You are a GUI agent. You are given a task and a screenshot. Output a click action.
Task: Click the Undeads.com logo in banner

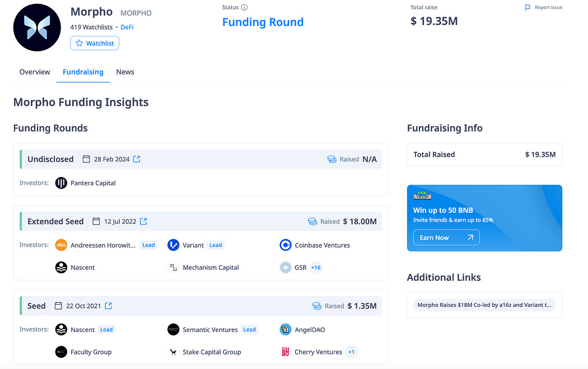point(422,196)
